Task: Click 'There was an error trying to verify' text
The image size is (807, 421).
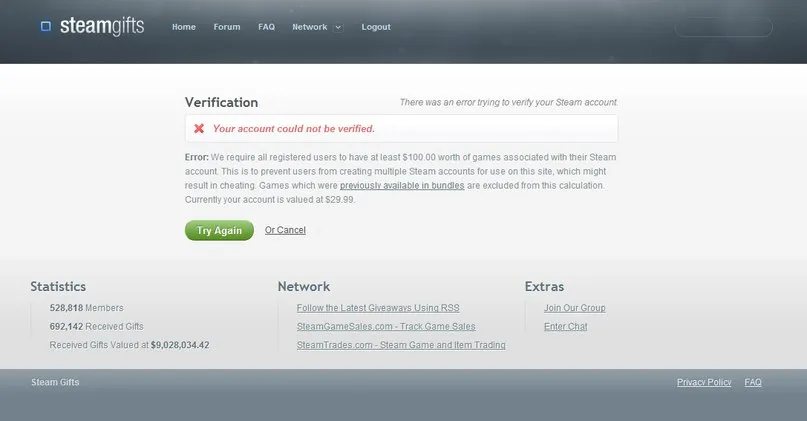Action: [x=509, y=102]
